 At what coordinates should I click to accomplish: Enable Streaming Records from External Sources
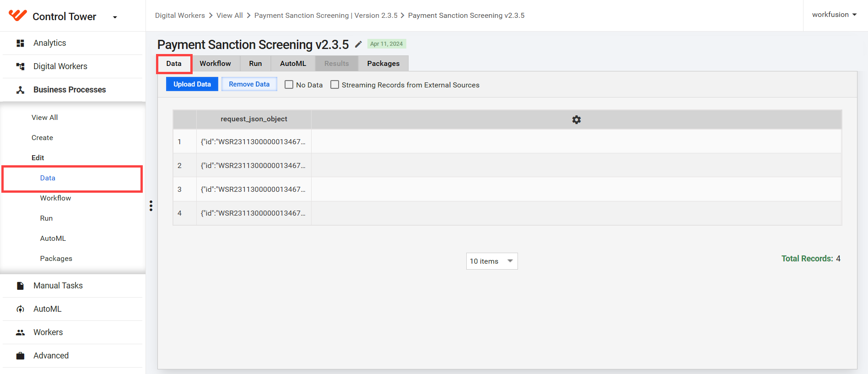coord(335,85)
